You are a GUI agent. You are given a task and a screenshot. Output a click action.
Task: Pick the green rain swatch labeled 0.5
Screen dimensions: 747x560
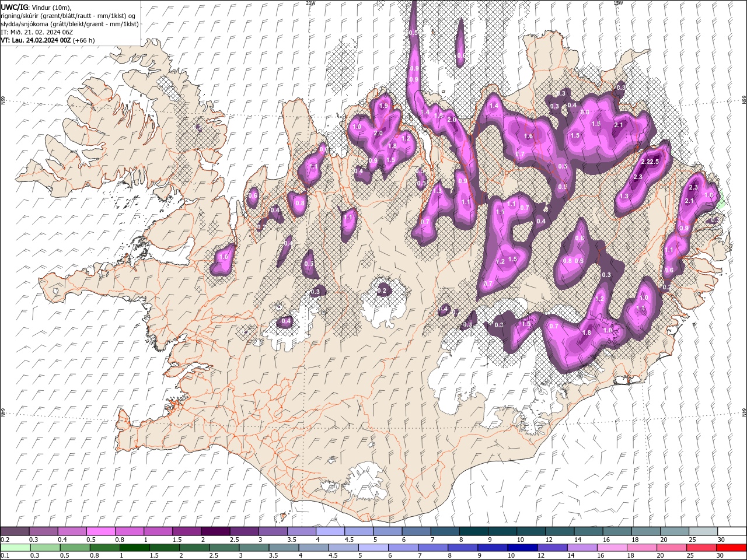(x=75, y=548)
